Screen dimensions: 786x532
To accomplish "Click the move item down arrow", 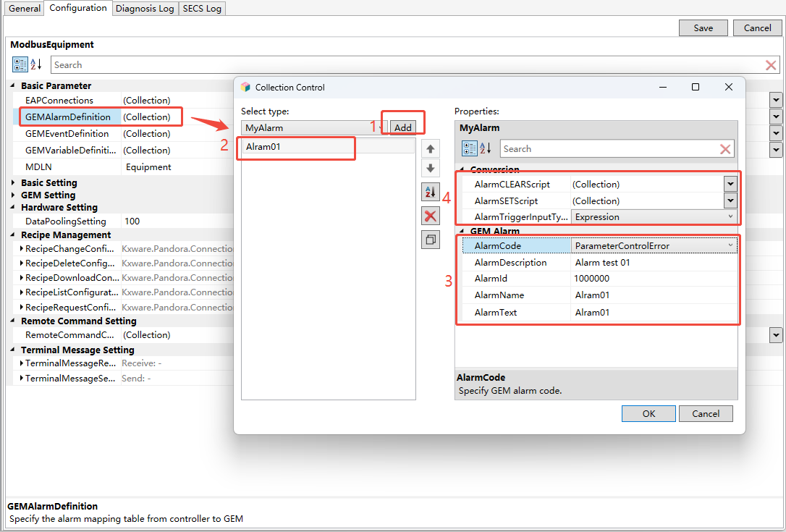I will coord(430,169).
